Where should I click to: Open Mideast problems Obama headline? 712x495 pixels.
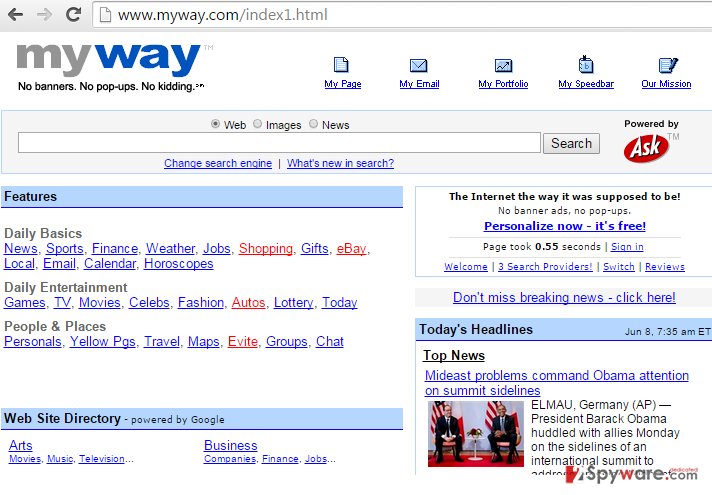click(x=557, y=383)
